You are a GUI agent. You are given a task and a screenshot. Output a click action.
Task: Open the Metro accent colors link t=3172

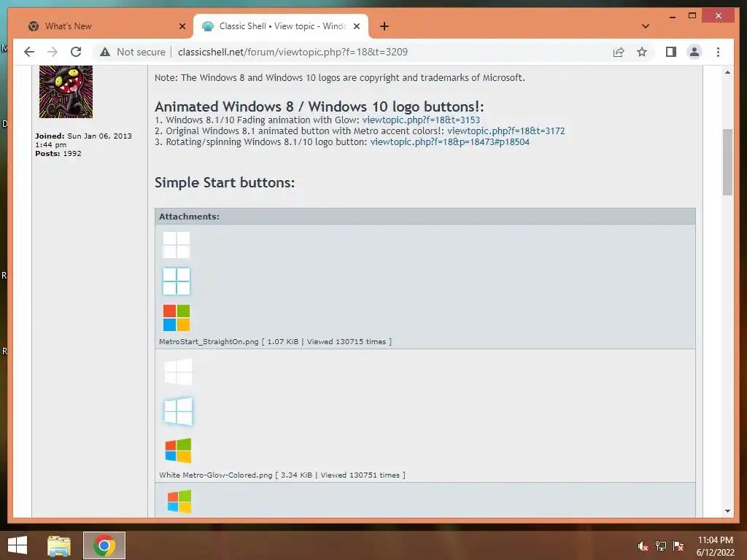click(506, 131)
